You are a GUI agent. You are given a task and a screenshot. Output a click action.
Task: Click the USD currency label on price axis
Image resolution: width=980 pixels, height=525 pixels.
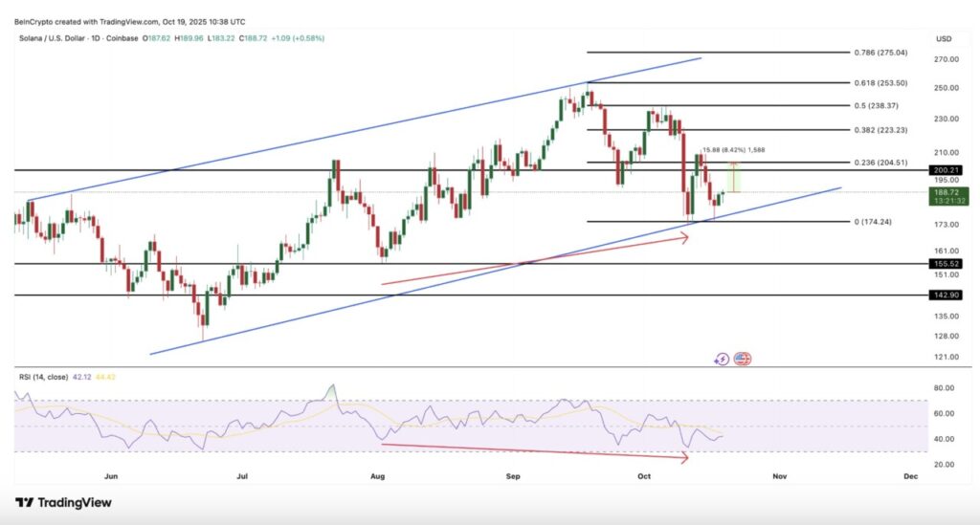(944, 39)
